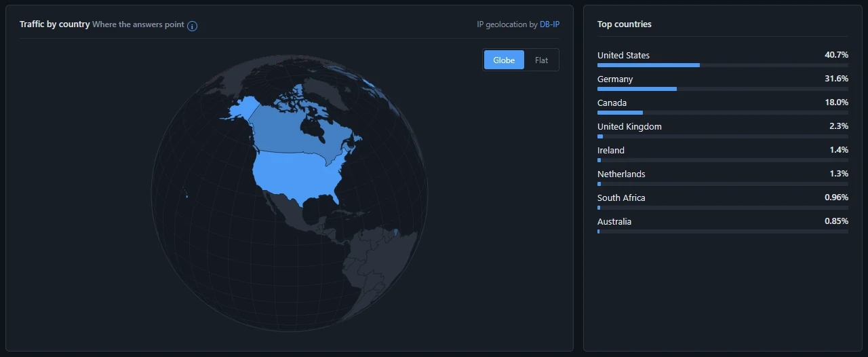
Task: Select the Canada entry in Top countries
Action: [722, 107]
